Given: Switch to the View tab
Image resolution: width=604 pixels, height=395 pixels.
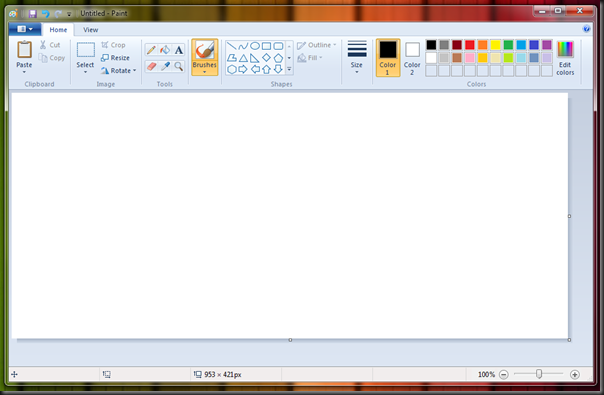Looking at the screenshot, I should click(x=91, y=30).
